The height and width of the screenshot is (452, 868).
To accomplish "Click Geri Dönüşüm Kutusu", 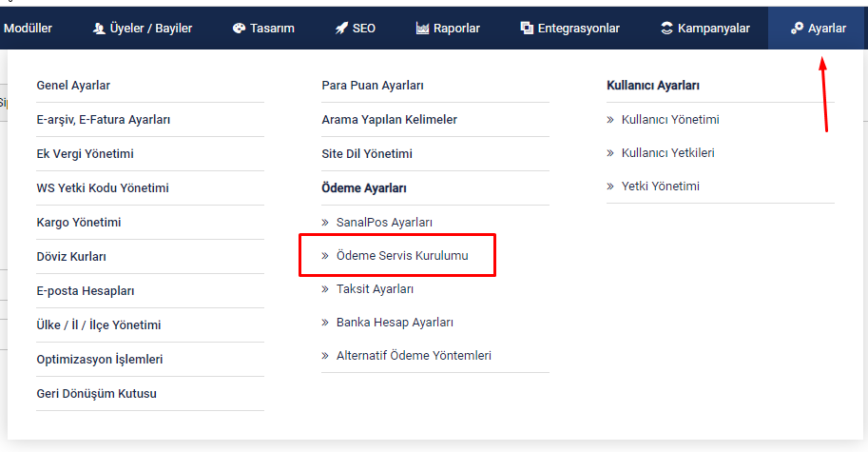I will (96, 394).
